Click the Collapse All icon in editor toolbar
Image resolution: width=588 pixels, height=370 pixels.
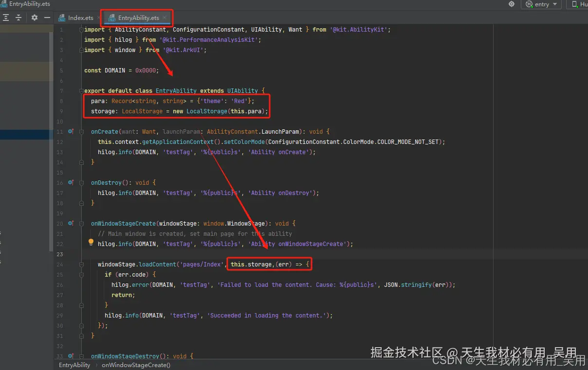(19, 17)
